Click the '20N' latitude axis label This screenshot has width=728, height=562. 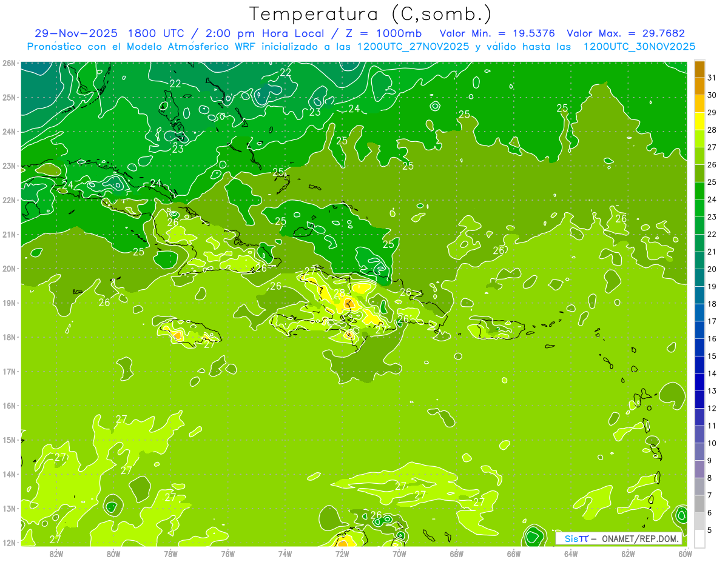(x=9, y=269)
